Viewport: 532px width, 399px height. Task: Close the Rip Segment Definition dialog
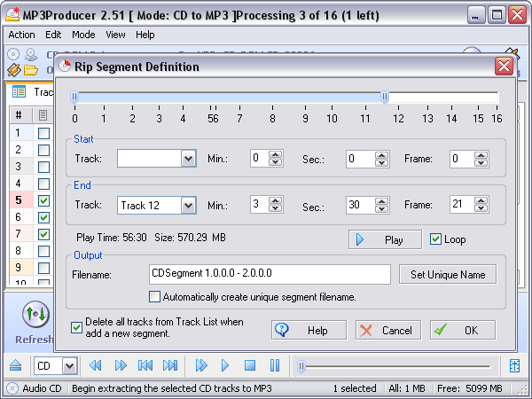tap(504, 66)
